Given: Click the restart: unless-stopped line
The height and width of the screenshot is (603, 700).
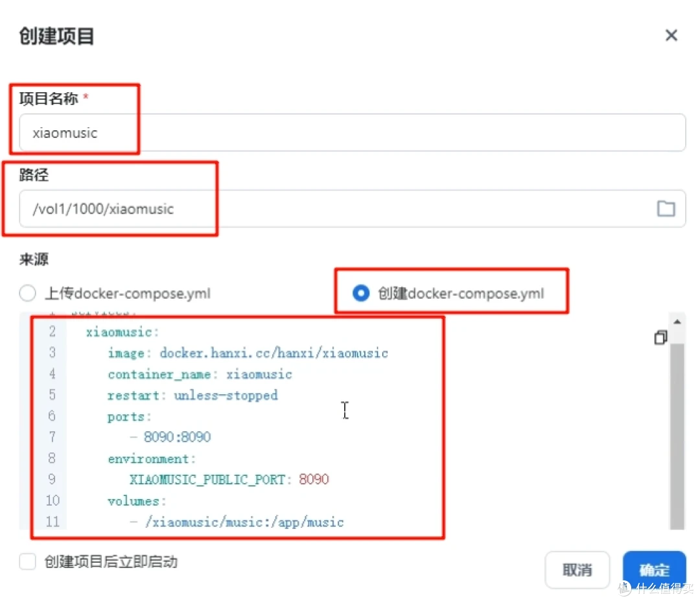Looking at the screenshot, I should point(192,395).
